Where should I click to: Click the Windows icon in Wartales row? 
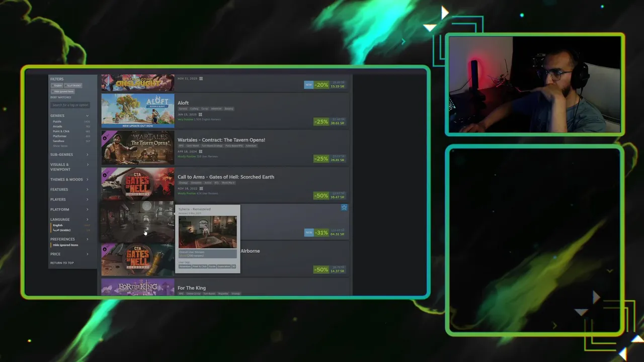[200, 151]
